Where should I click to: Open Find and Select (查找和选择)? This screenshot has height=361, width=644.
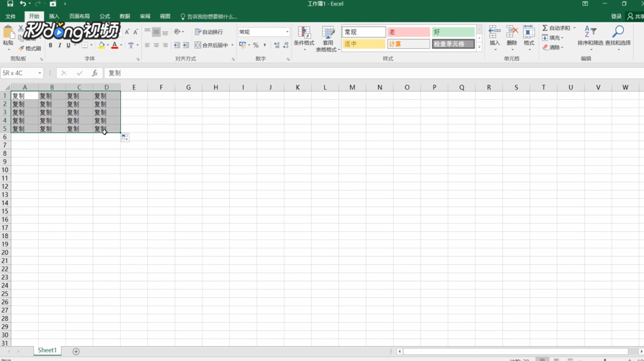point(618,38)
